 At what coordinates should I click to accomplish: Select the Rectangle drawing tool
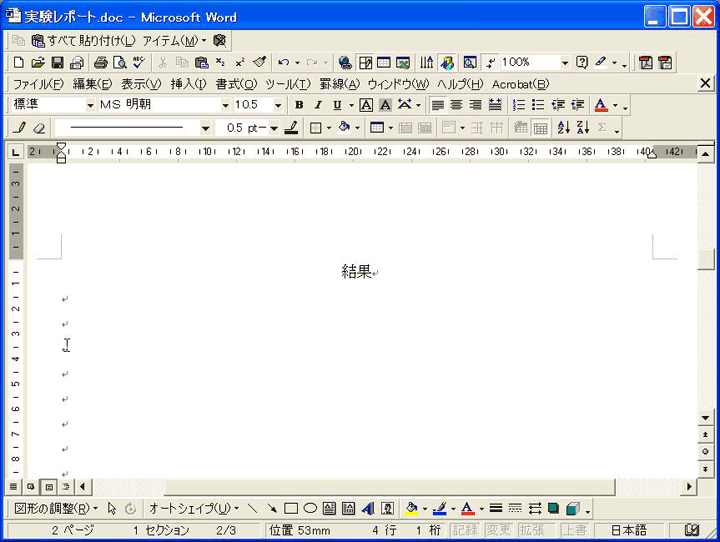click(291, 508)
